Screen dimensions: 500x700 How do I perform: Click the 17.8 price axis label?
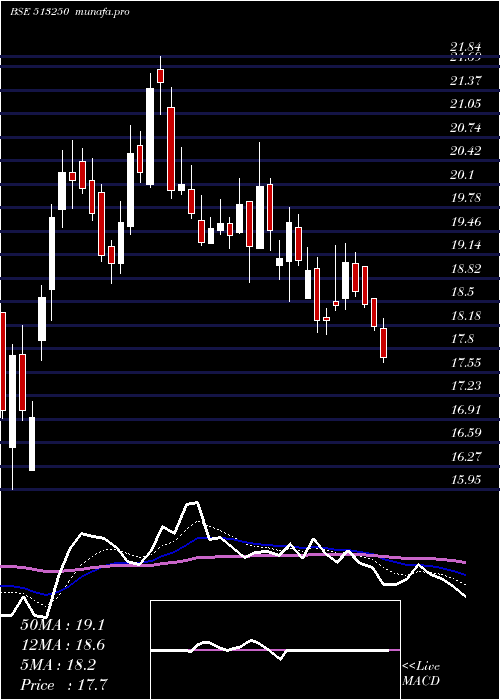coord(462,340)
